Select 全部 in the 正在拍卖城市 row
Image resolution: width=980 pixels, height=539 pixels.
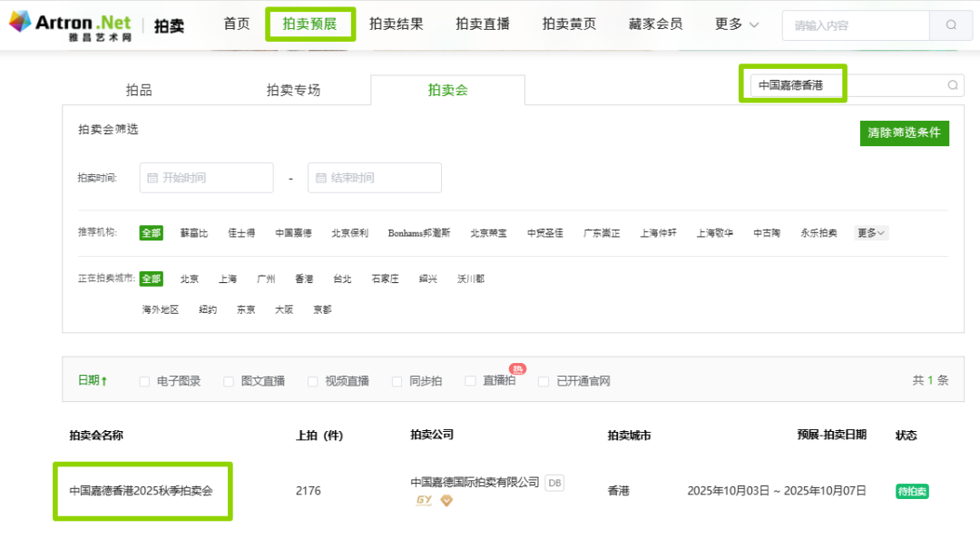152,279
